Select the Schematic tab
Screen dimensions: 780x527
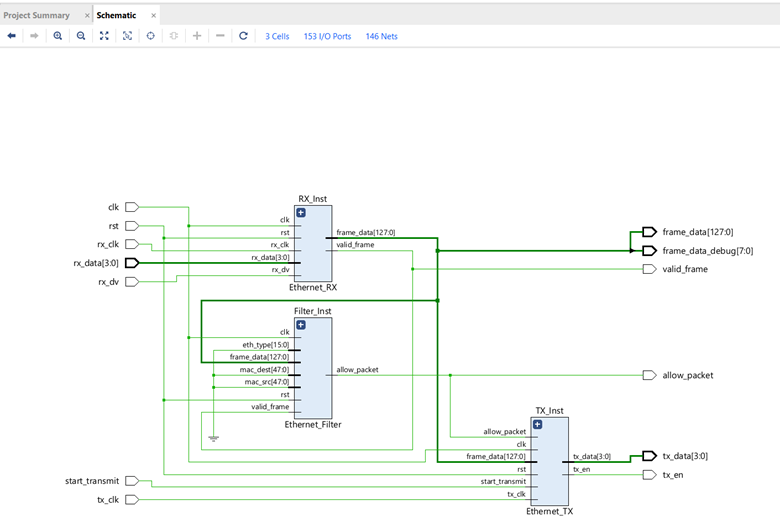[116, 15]
